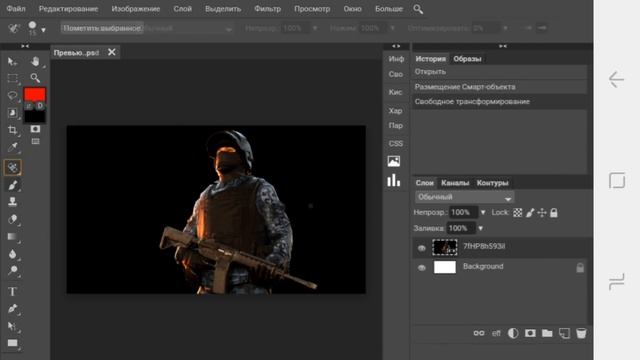640x360 pixels.
Task: Collapse the side panel strip arrows
Action: click(396, 46)
